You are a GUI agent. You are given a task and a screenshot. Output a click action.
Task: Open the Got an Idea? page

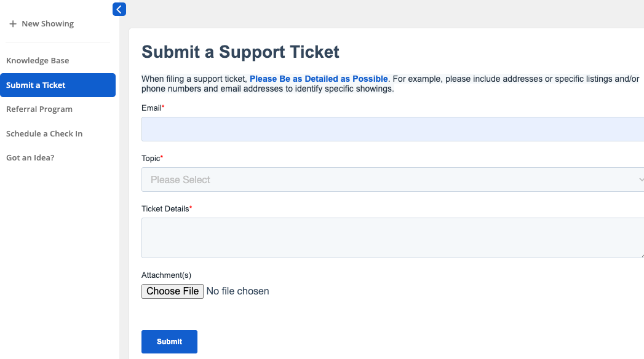pos(30,158)
